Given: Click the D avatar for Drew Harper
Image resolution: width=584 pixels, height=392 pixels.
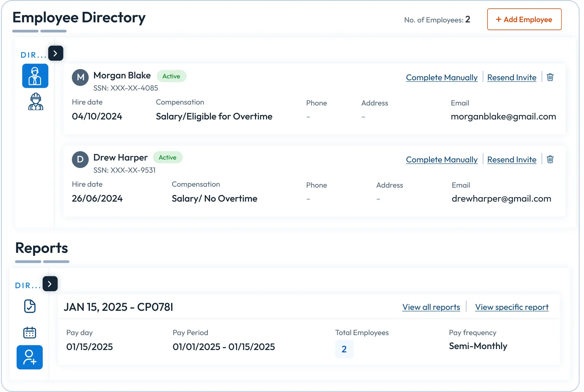Looking at the screenshot, I should coord(80,160).
